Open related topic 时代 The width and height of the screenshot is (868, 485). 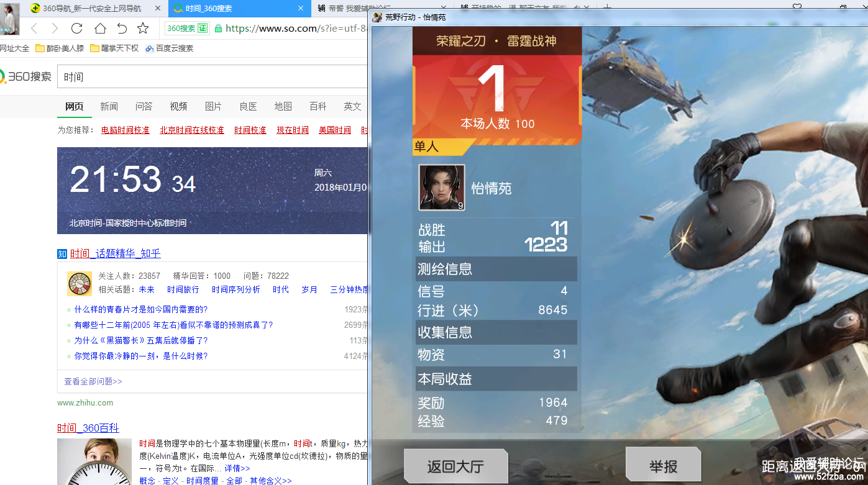tap(281, 289)
